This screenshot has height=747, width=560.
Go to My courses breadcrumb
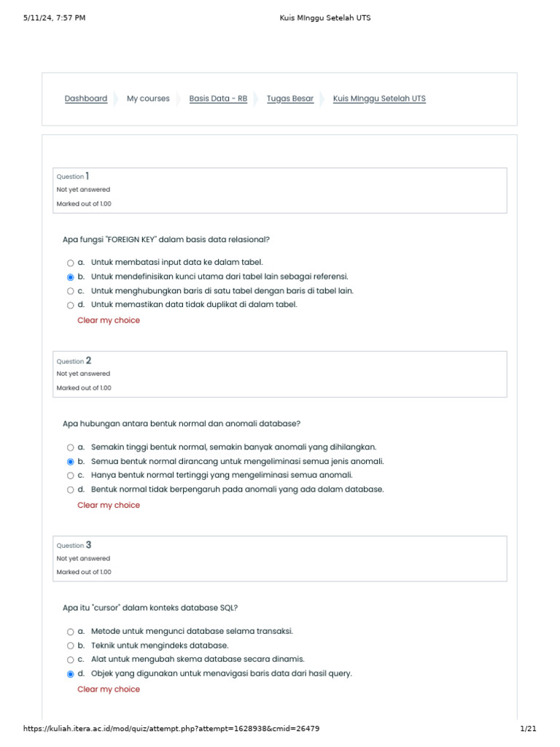click(148, 98)
